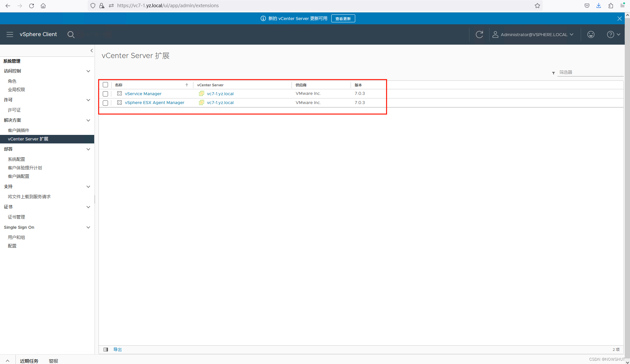Collapse the left navigation sidebar
Viewport: 630px width, 364px height.
(x=92, y=51)
